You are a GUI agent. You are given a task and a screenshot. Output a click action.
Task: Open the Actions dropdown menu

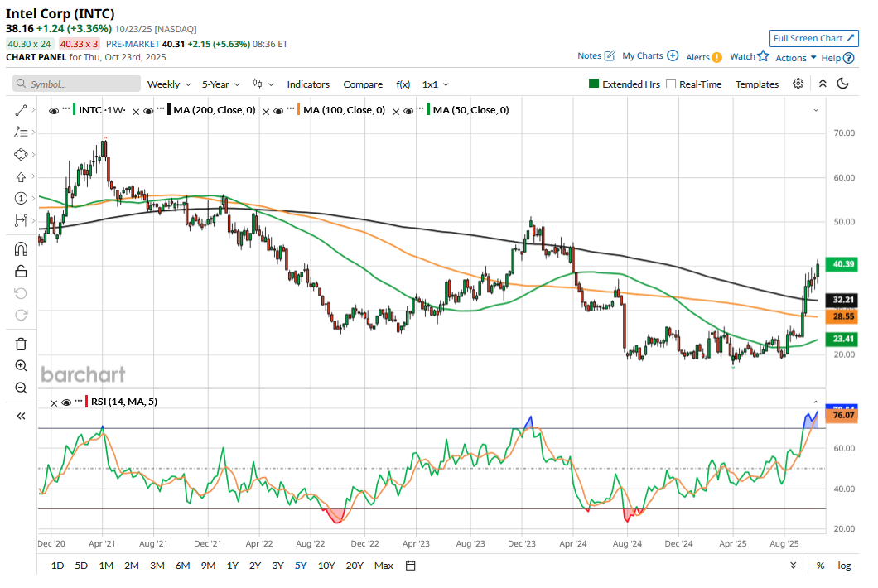pos(796,58)
